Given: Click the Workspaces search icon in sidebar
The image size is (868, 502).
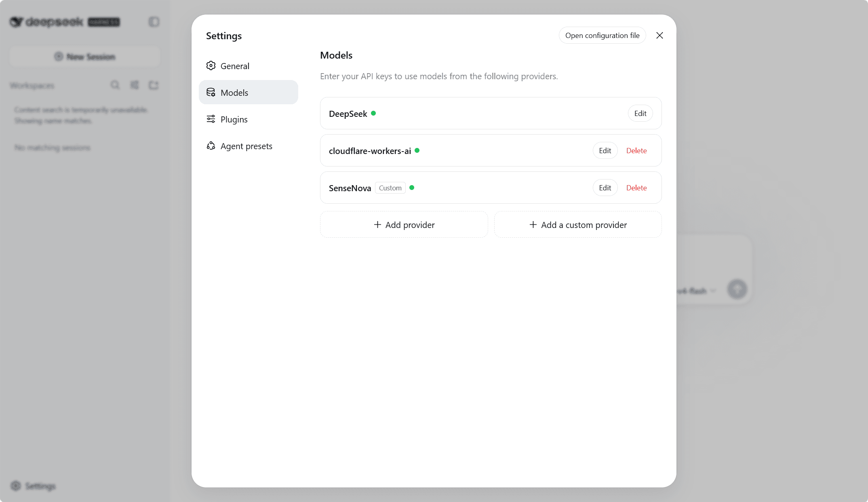Looking at the screenshot, I should coord(115,85).
